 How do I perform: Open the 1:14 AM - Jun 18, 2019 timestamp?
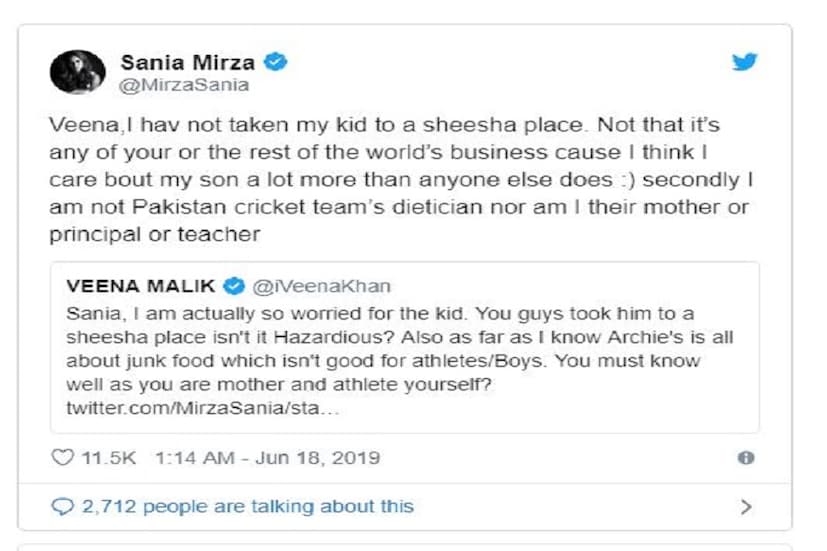point(267,458)
